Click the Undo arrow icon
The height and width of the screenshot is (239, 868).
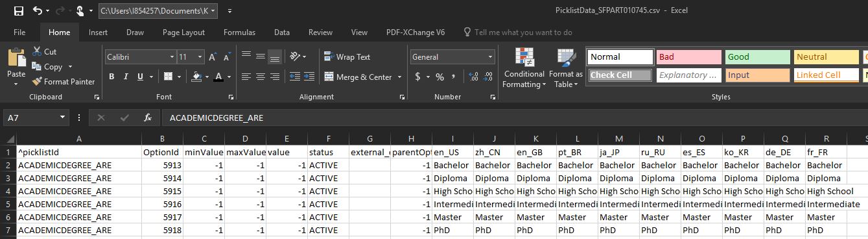[x=38, y=11]
